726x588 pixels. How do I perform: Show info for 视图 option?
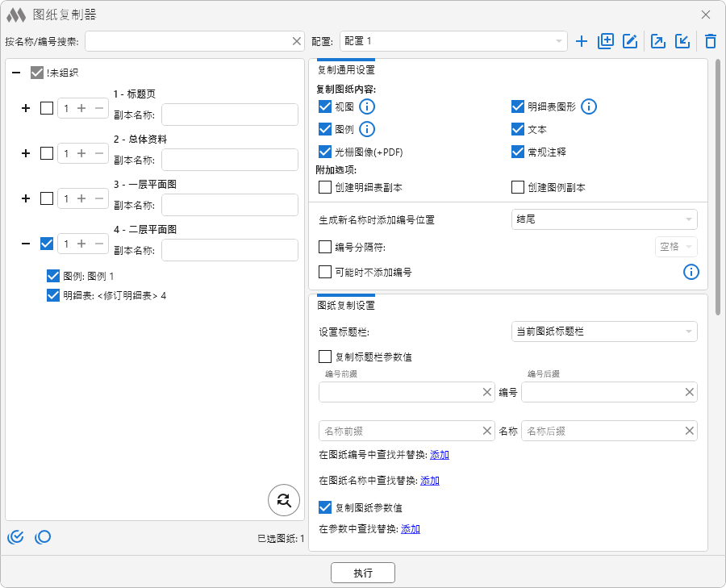tap(367, 106)
